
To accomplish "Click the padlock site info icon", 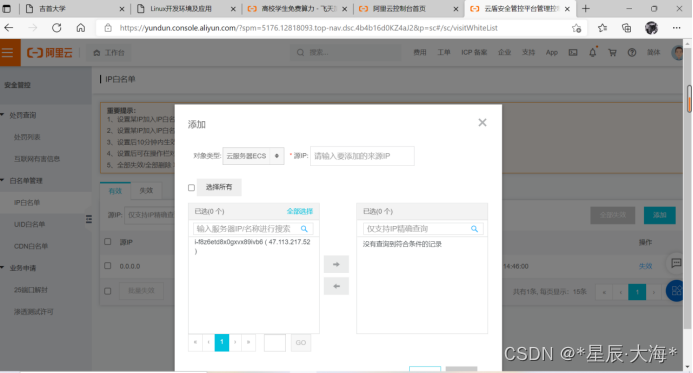I will click(108, 28).
